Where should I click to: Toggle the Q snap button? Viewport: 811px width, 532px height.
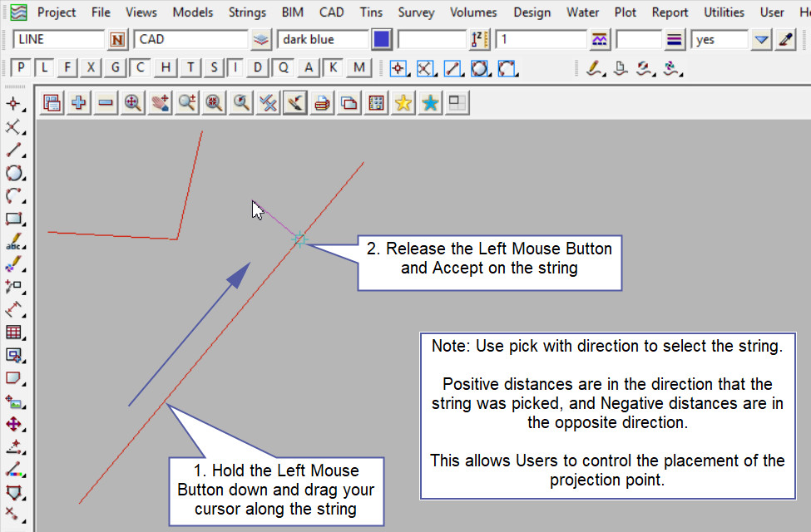coord(284,67)
